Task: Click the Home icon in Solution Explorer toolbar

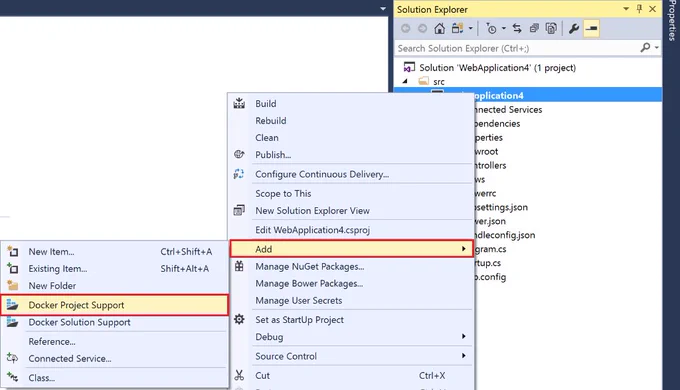Action: coord(439,29)
